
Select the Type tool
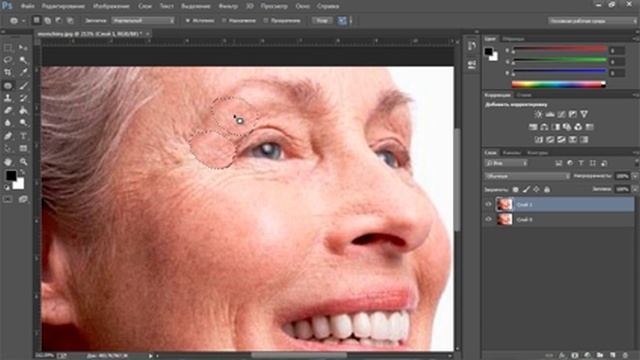[23, 136]
